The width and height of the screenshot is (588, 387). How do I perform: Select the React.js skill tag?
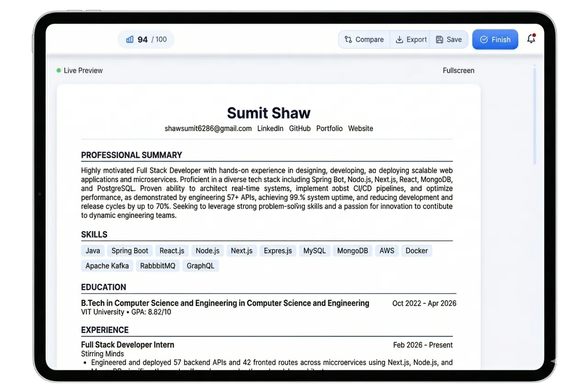(172, 251)
